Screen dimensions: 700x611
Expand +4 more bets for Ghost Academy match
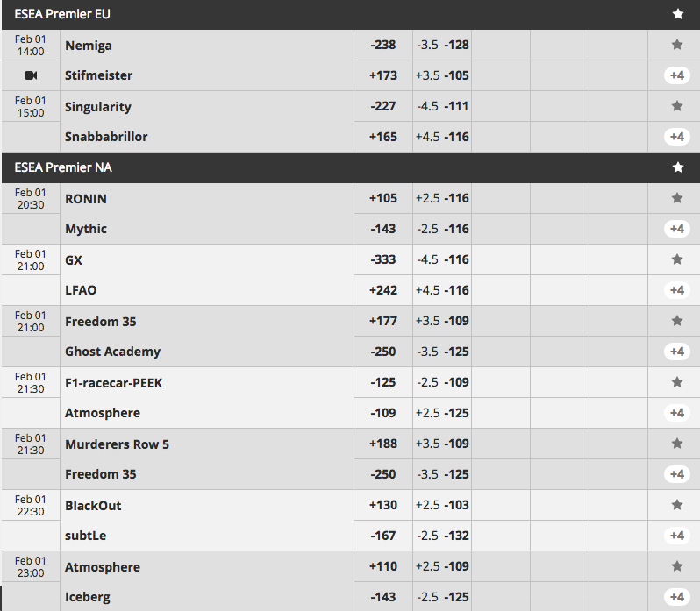coord(677,352)
